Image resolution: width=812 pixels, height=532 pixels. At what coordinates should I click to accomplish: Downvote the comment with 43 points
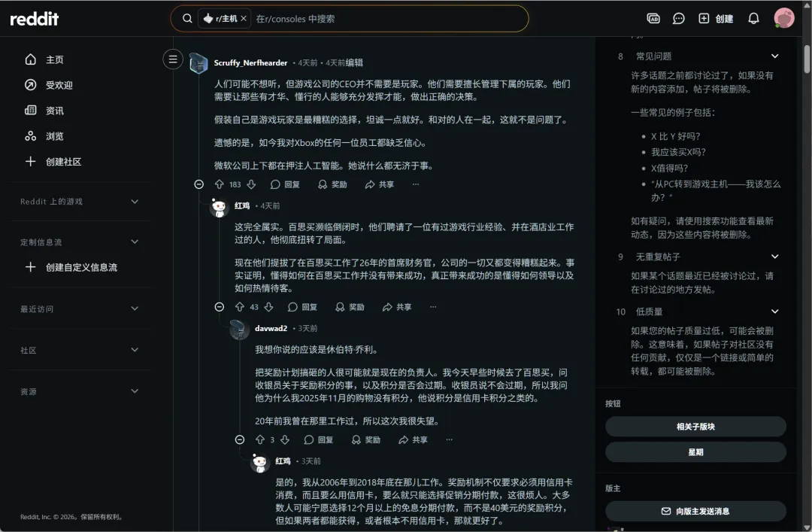(268, 307)
